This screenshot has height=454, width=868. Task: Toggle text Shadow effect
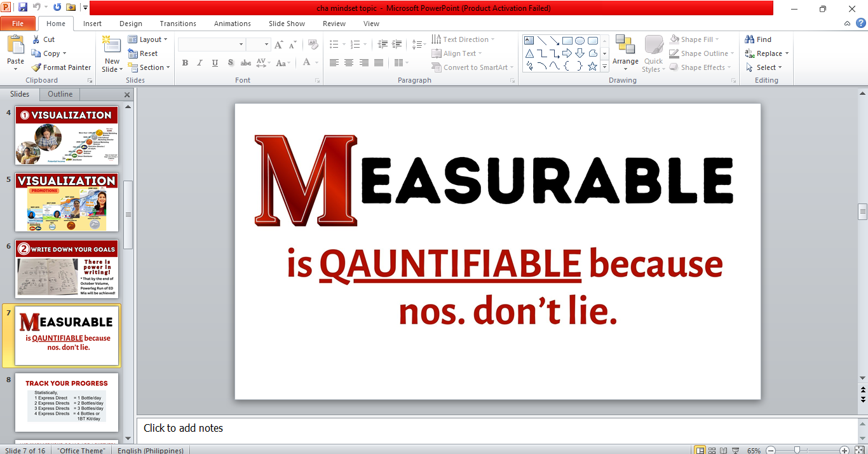tap(230, 62)
